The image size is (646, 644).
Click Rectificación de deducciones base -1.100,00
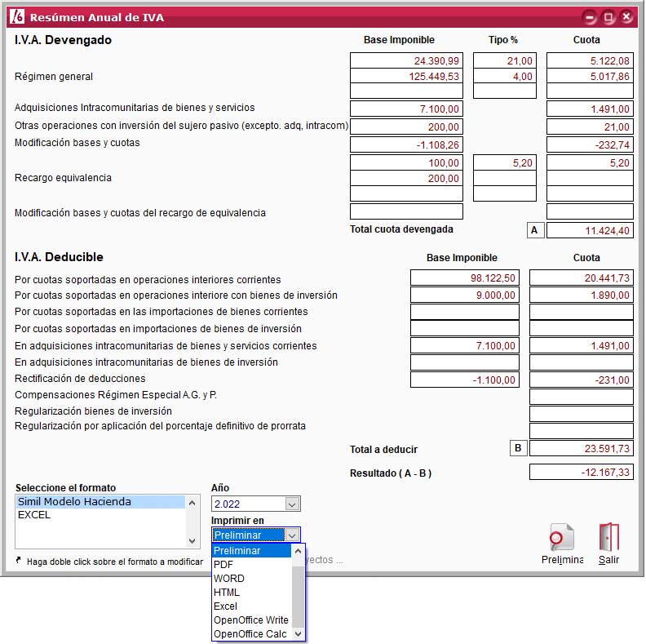(464, 380)
